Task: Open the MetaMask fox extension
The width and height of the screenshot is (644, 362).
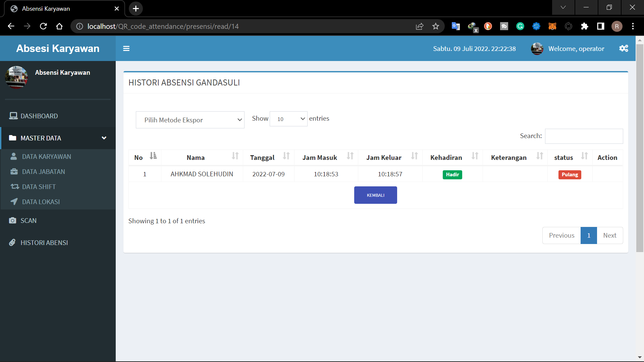Action: click(552, 26)
